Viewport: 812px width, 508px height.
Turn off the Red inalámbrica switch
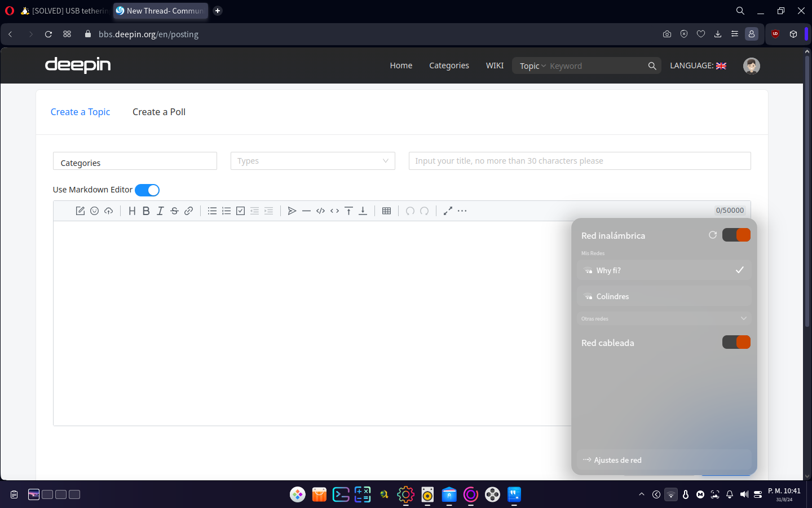[x=736, y=235]
